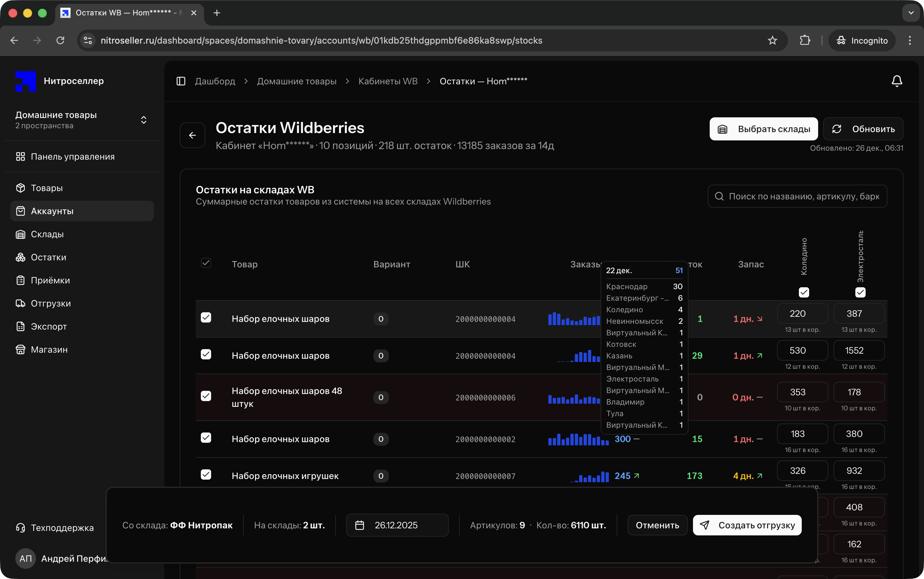Screen dimensions: 924x579
Task: Click the notifications bell icon
Action: [896, 81]
